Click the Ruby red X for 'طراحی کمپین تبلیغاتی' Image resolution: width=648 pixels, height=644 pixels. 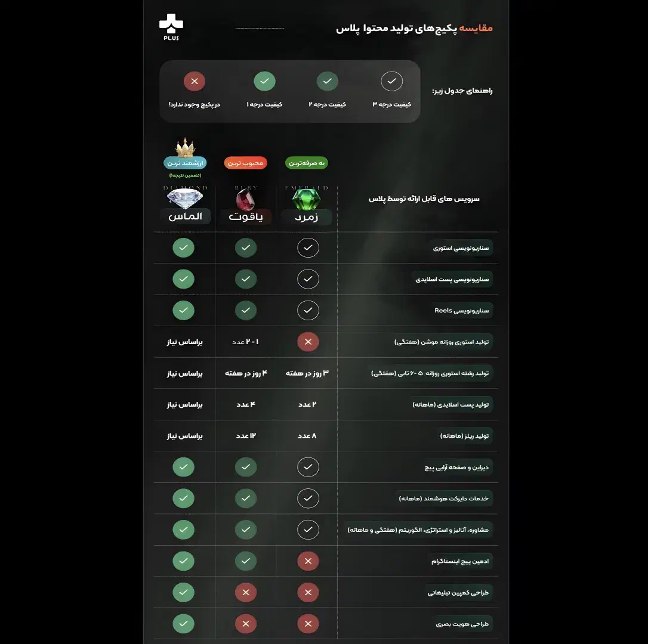pyautogui.click(x=246, y=593)
